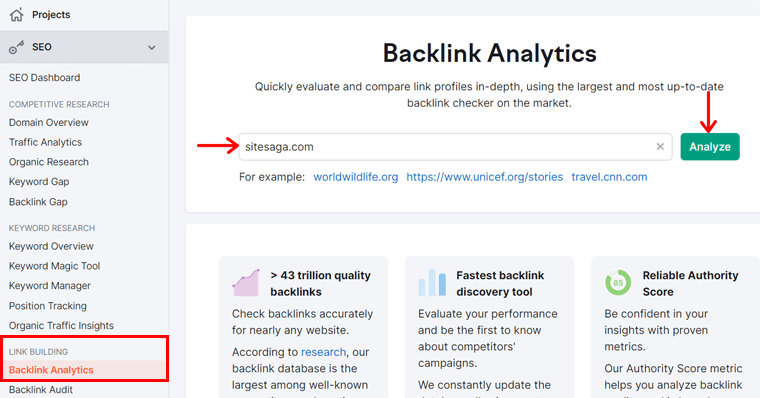This screenshot has width=760, height=398.
Task: Click the pink growth chart icon
Action: tap(246, 283)
